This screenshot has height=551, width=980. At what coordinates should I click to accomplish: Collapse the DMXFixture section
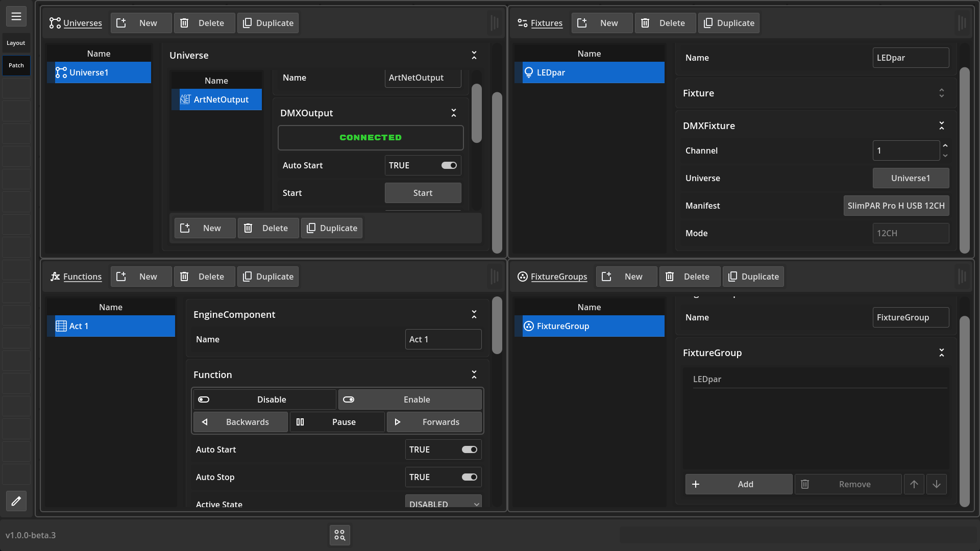click(x=942, y=126)
